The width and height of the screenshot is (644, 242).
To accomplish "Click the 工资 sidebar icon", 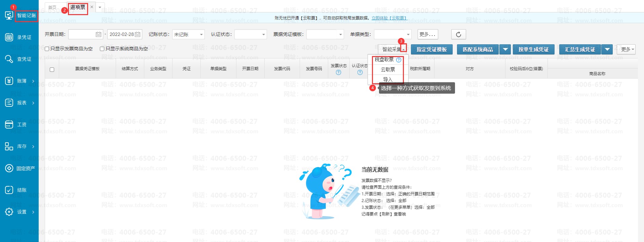I will click(9, 125).
